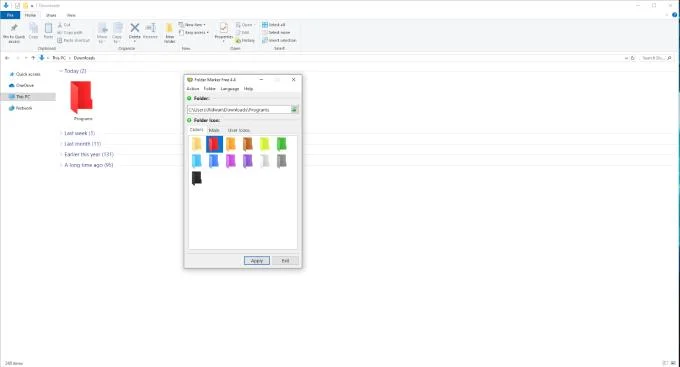This screenshot has height=367, width=680.
Task: Select OneDrive in the navigation pane
Action: tap(25, 85)
